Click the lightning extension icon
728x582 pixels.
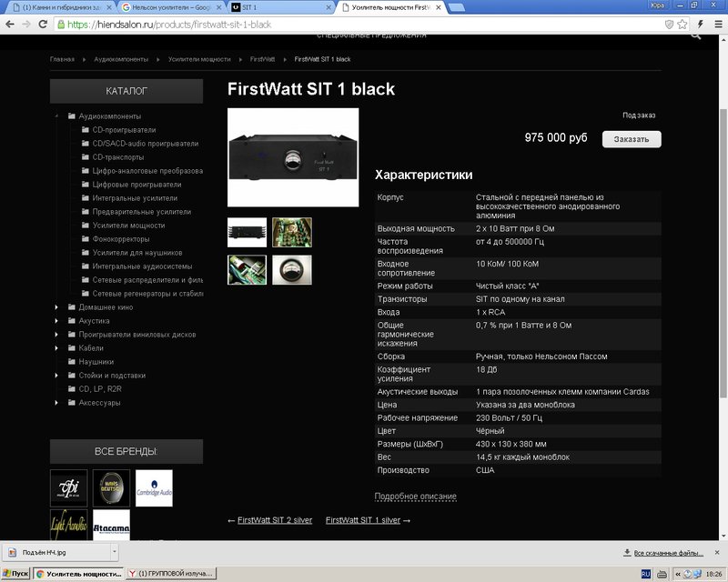(x=701, y=25)
